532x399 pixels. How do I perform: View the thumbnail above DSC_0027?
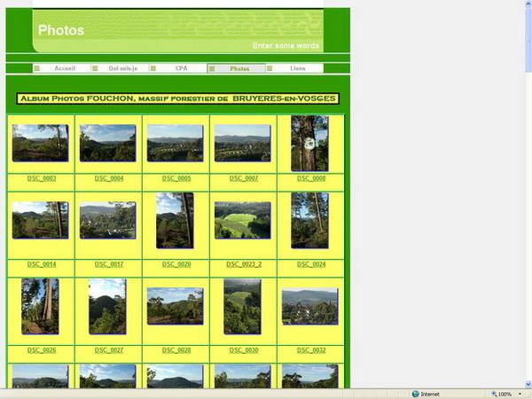tap(107, 307)
